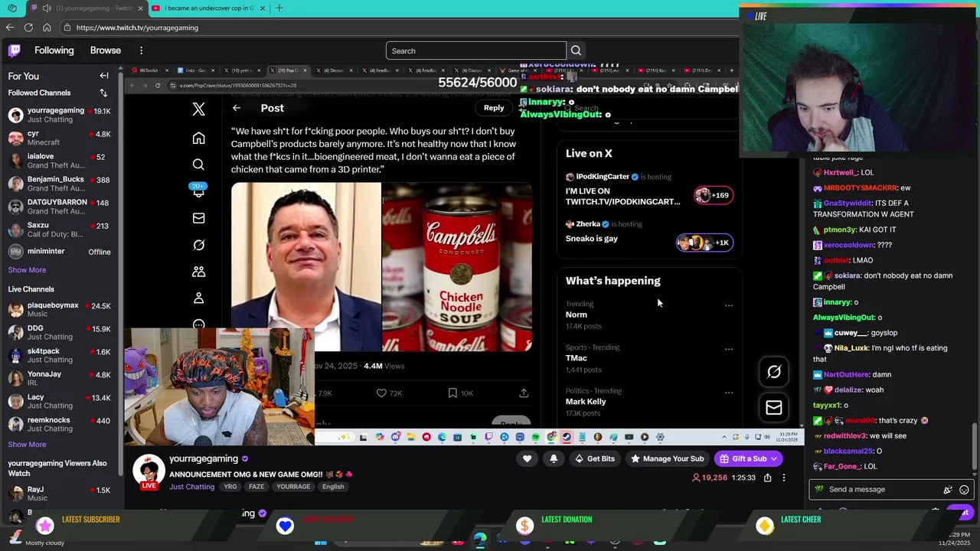Open the three-dot menu beside Browse

pos(141,51)
